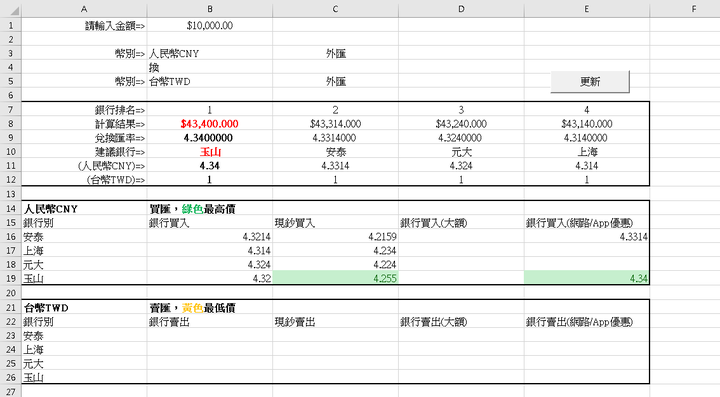The image size is (720, 397).
Task: Select row 19 header
Action: [x=11, y=279]
